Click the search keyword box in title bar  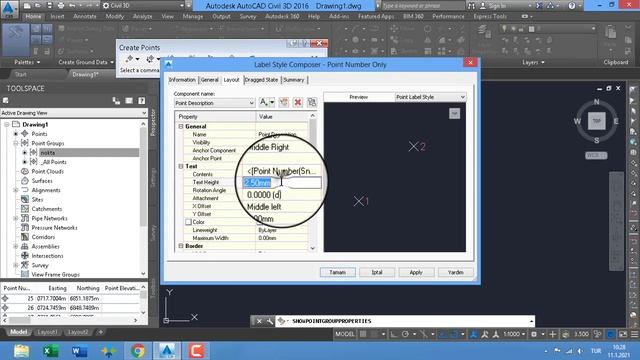coord(423,6)
